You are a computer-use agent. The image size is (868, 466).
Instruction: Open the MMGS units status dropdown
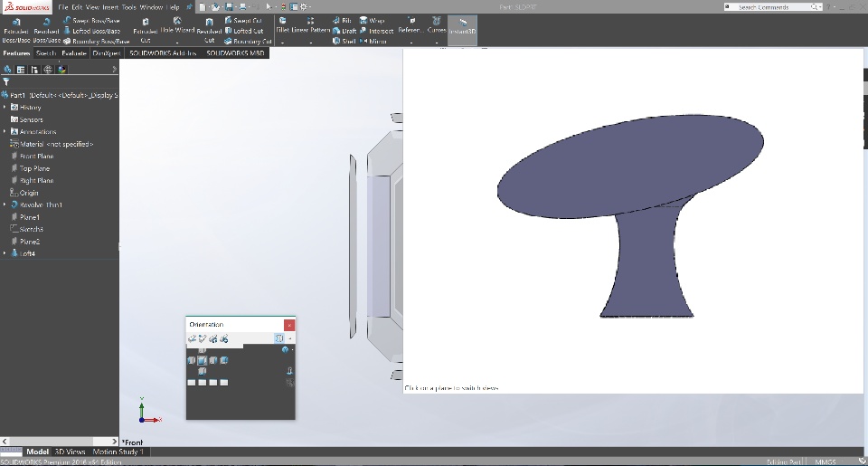(826, 461)
